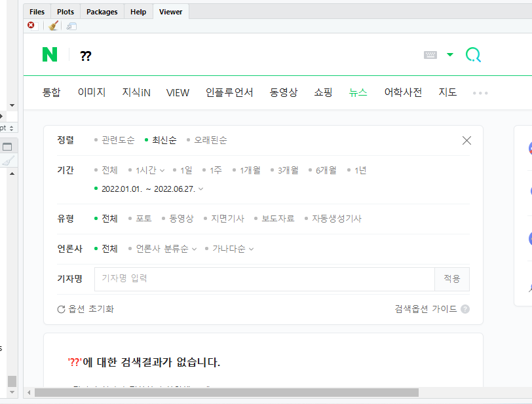Select the 1주 period option

(216, 170)
